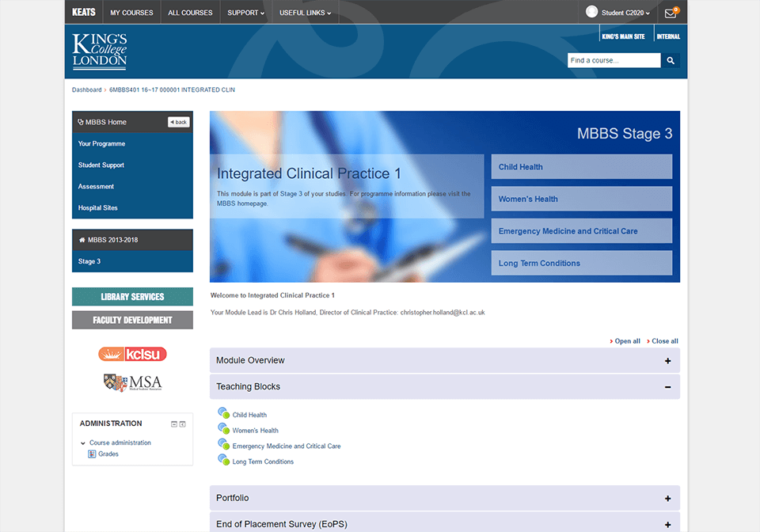Click the home icon beside MBBS 2013-2018

[82, 240]
